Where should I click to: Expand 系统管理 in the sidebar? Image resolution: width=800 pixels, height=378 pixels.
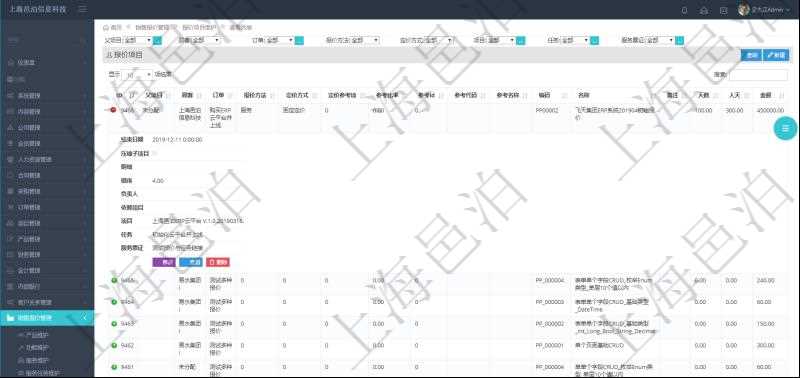click(x=47, y=95)
